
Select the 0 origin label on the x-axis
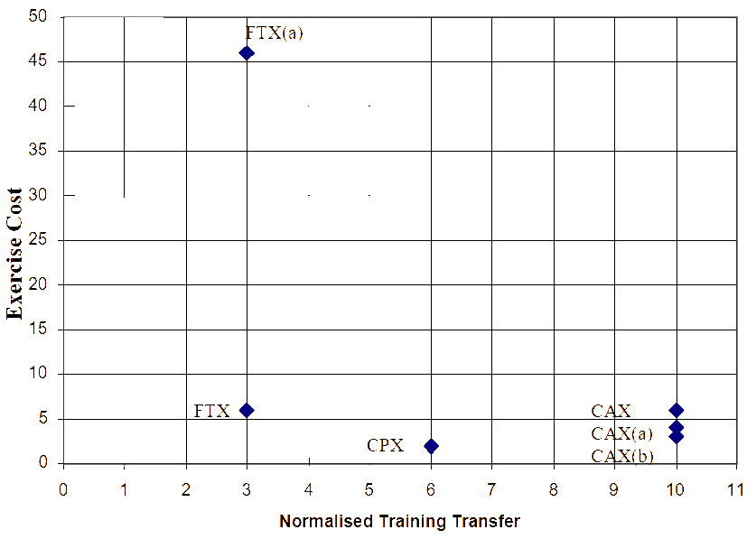[63, 490]
